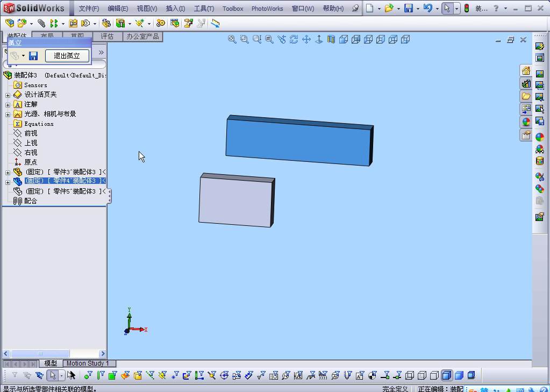
Task: Toggle the Filter Faces selection filter
Action: tap(112, 375)
